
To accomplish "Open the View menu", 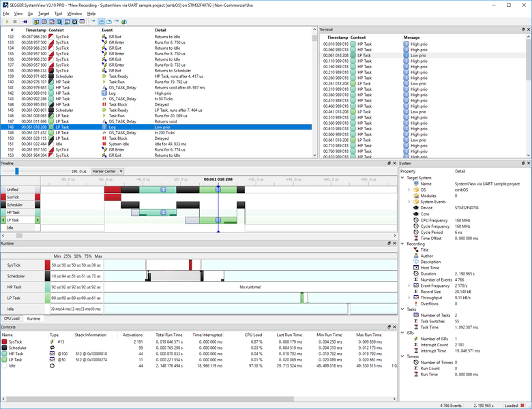I will (x=18, y=14).
